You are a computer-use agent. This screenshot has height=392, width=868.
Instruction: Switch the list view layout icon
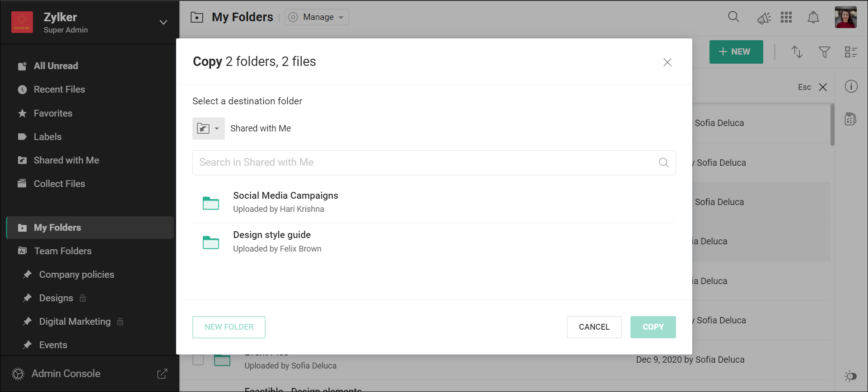(851, 52)
